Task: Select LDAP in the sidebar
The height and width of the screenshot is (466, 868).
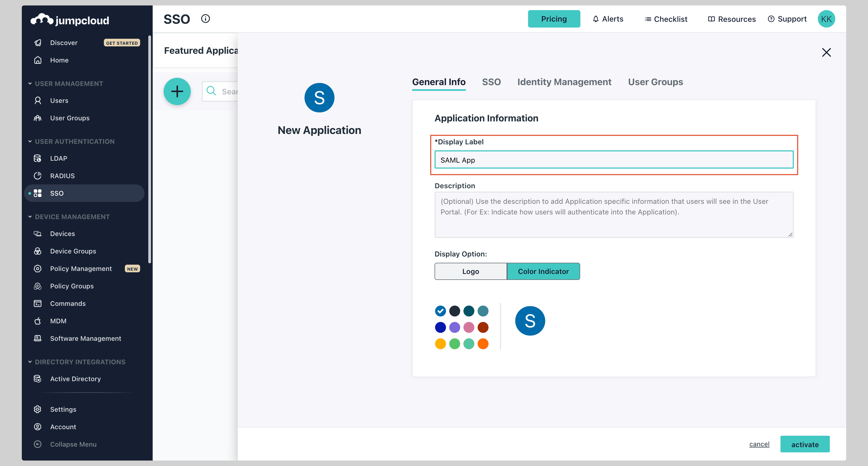Action: (58, 158)
